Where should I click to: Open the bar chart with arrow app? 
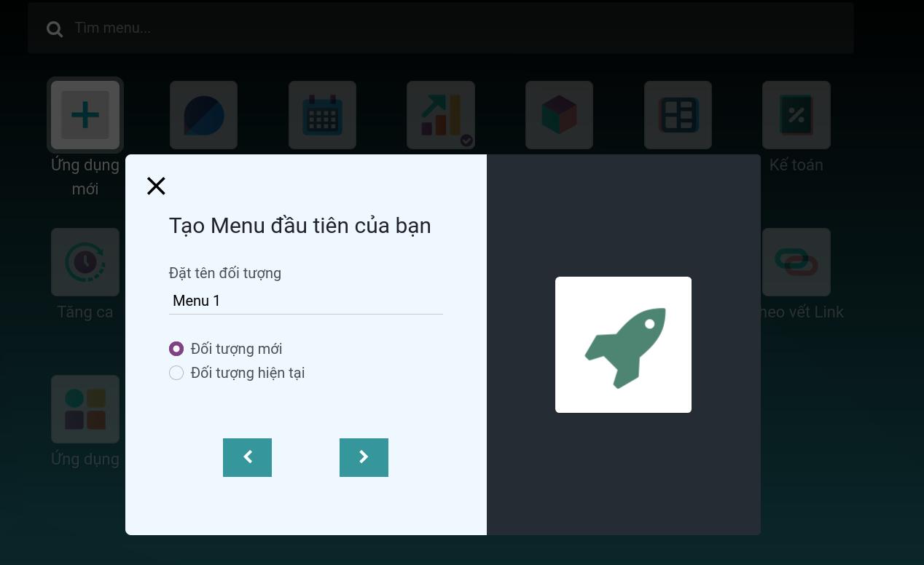click(x=441, y=115)
